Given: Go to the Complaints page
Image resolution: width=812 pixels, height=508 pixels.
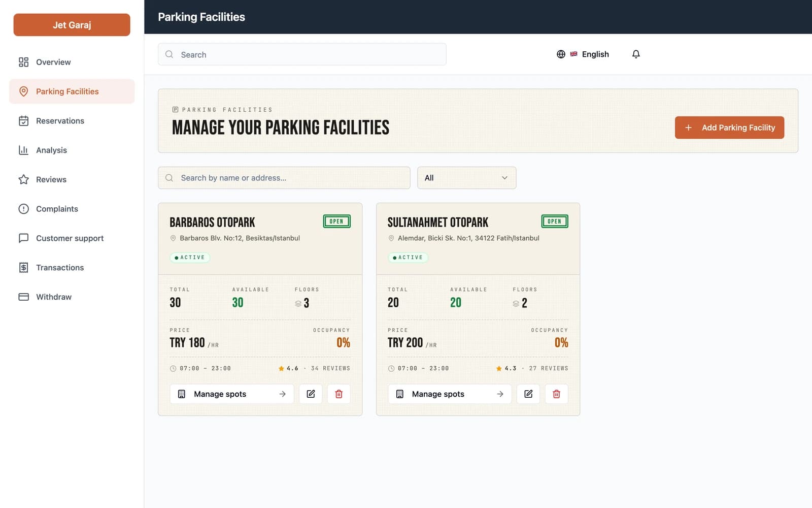Looking at the screenshot, I should point(72,209).
